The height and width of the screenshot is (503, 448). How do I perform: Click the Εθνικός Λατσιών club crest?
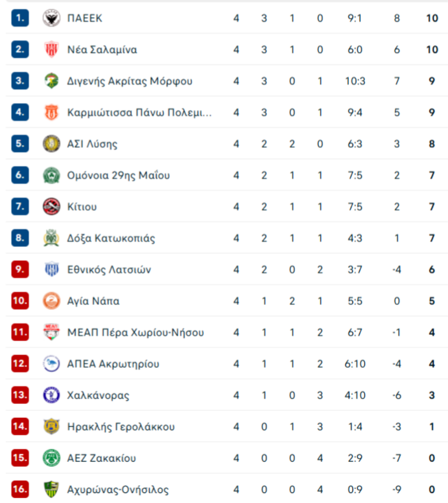click(51, 269)
